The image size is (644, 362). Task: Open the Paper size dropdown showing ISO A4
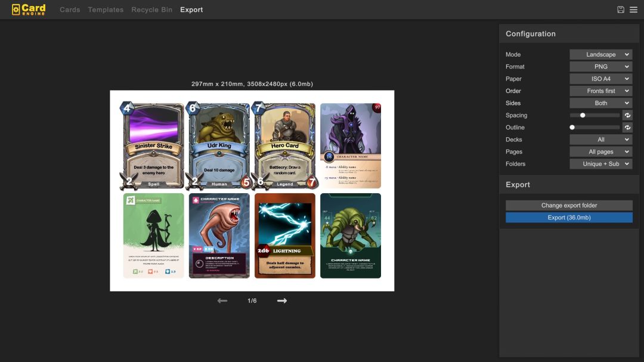click(601, 78)
